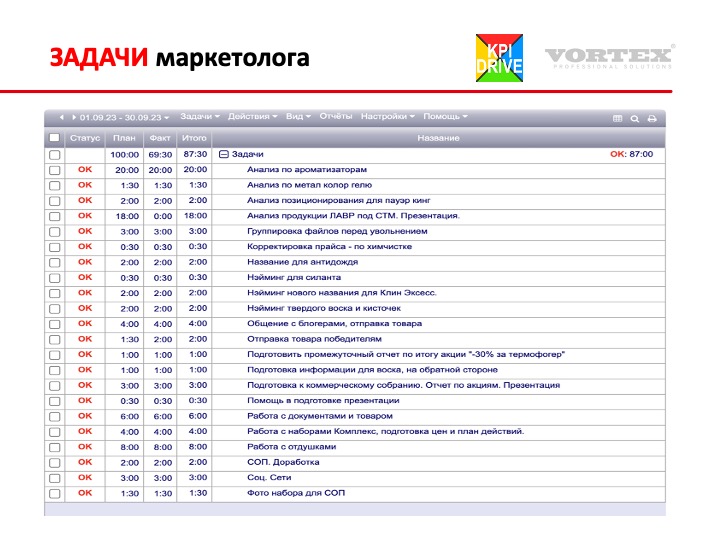Open task Общение с блогерами, отправка товара
This screenshot has width=720, height=540.
[x=334, y=324]
